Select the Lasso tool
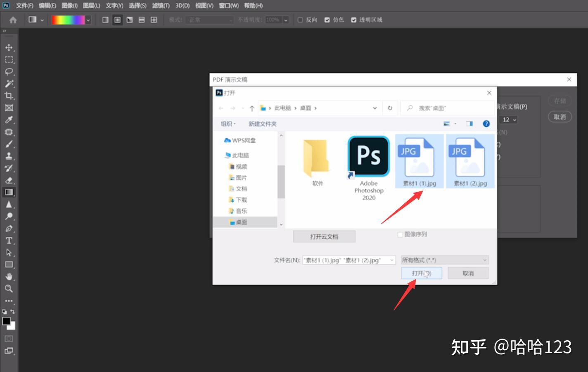 9,71
